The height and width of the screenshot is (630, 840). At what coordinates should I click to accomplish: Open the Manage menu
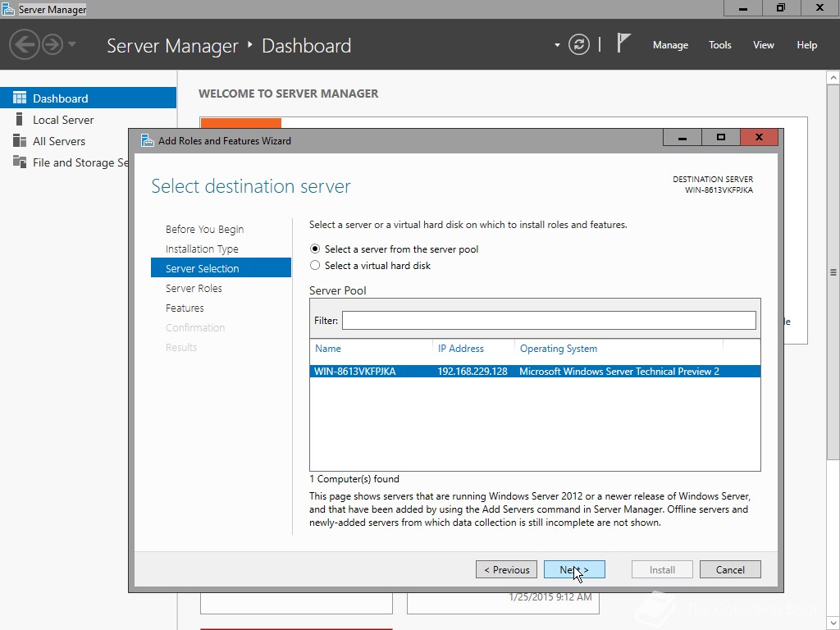tap(670, 45)
